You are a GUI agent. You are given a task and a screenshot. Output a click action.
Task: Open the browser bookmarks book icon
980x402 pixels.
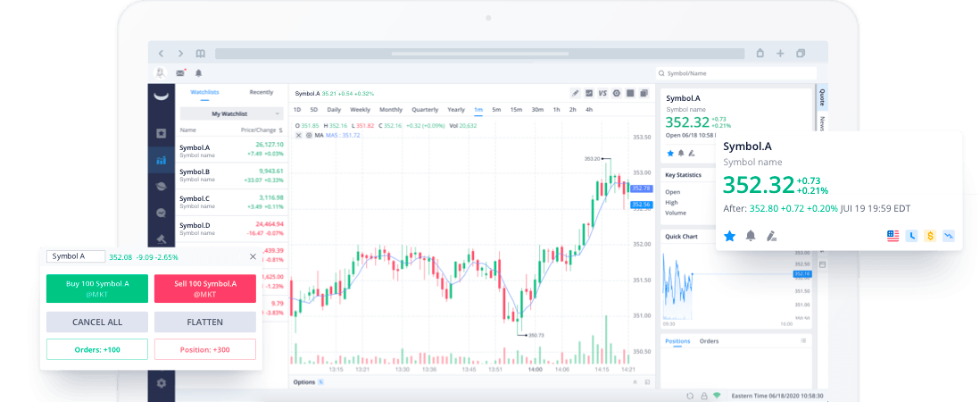[200, 54]
